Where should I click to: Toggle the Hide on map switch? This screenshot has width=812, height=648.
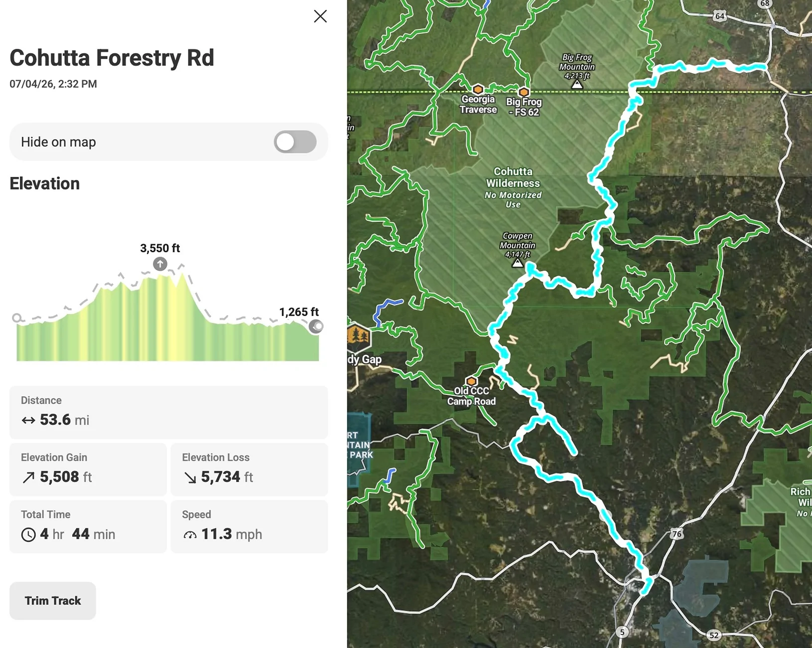click(295, 142)
